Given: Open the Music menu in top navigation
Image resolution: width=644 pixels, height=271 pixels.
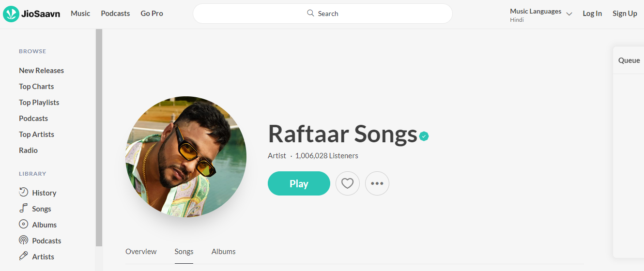Looking at the screenshot, I should coord(80,14).
